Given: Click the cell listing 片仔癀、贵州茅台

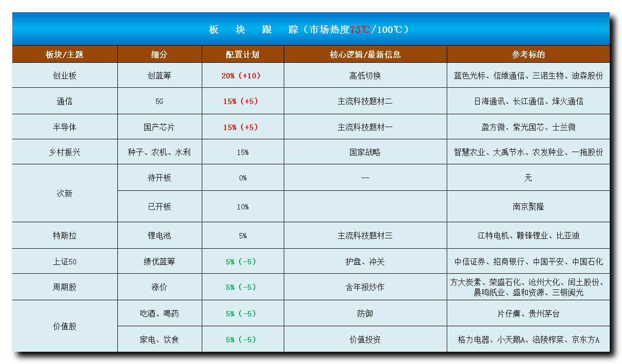Looking at the screenshot, I should (x=528, y=313).
